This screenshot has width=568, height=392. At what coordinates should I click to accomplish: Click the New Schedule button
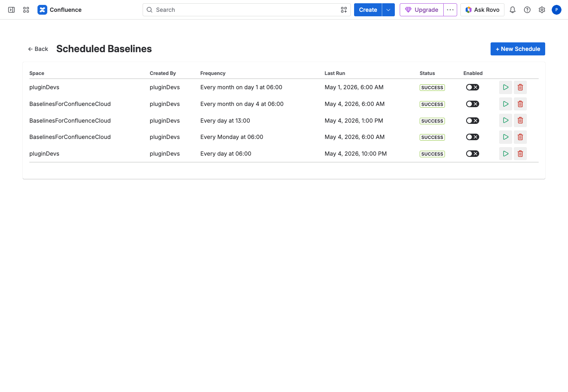[518, 49]
